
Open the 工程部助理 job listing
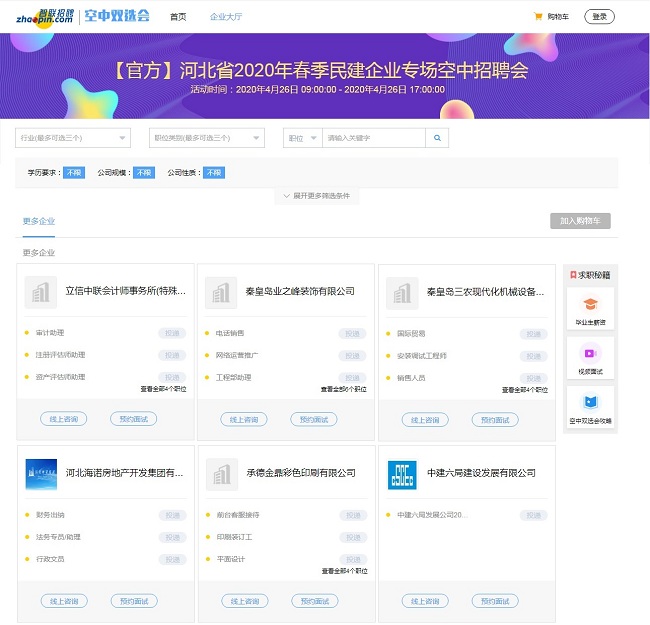[233, 378]
